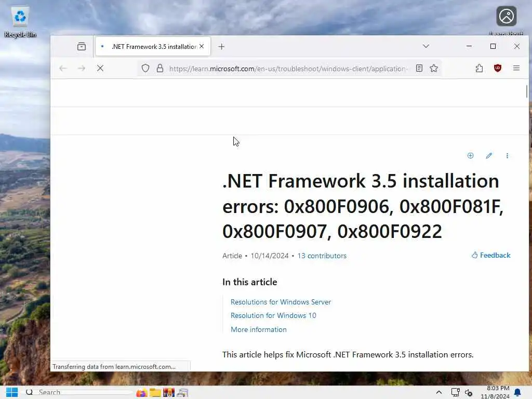Select the .NET Framework 3.5 installation tab

pos(153,46)
